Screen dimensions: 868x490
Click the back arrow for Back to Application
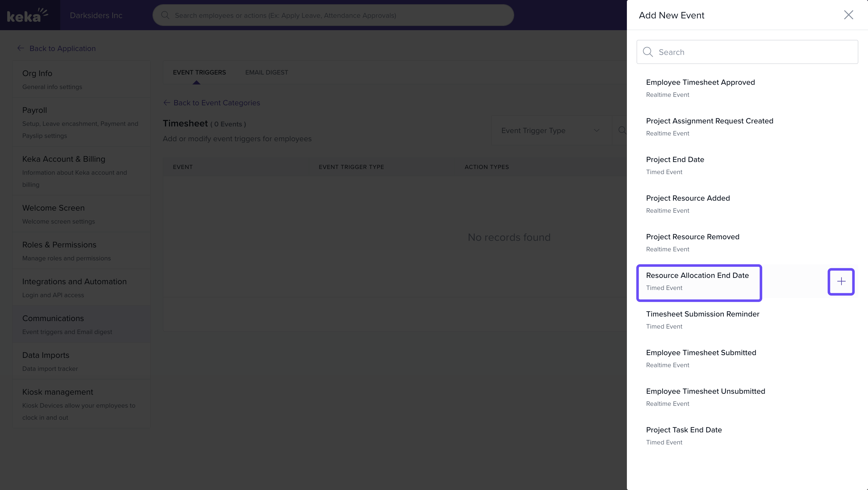[21, 48]
